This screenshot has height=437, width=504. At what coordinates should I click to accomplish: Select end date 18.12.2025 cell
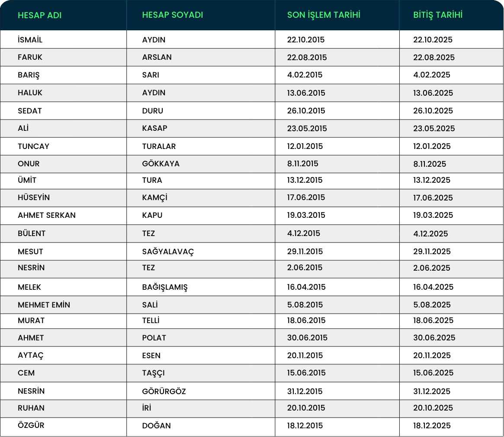point(432,426)
